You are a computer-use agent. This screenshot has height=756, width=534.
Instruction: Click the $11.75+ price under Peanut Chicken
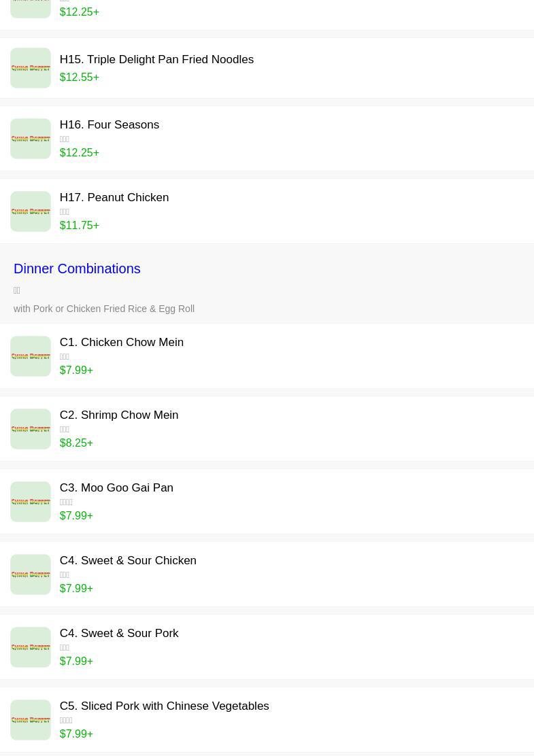point(79,226)
